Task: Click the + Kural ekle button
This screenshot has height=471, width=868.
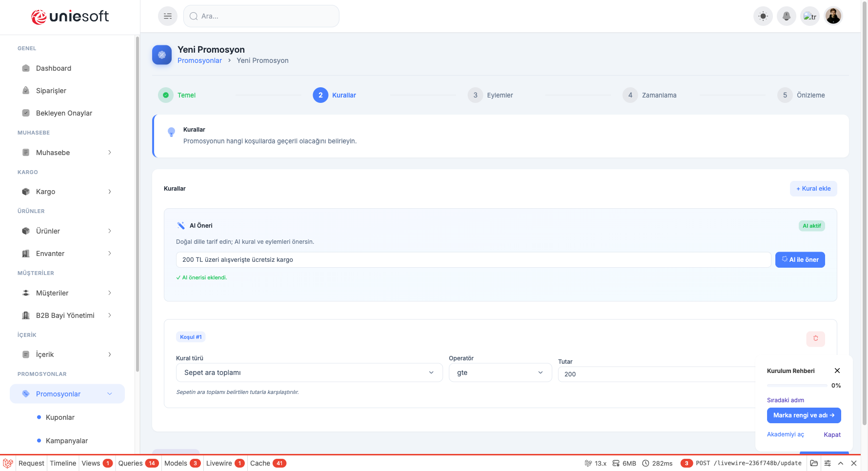Action: point(813,189)
